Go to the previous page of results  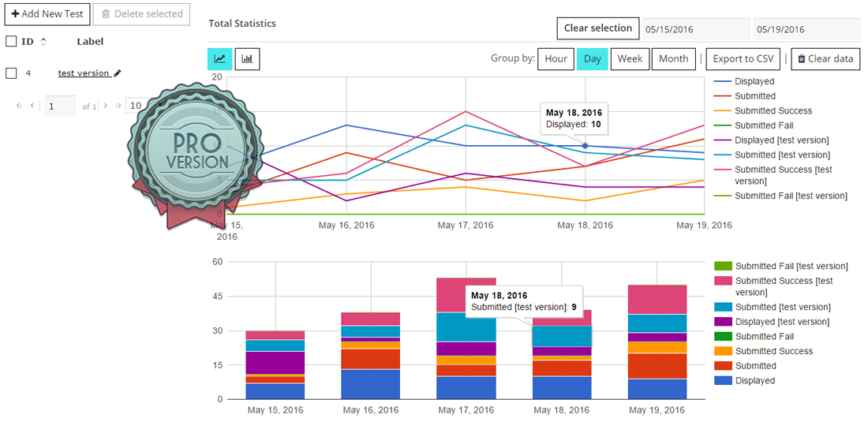coord(32,106)
